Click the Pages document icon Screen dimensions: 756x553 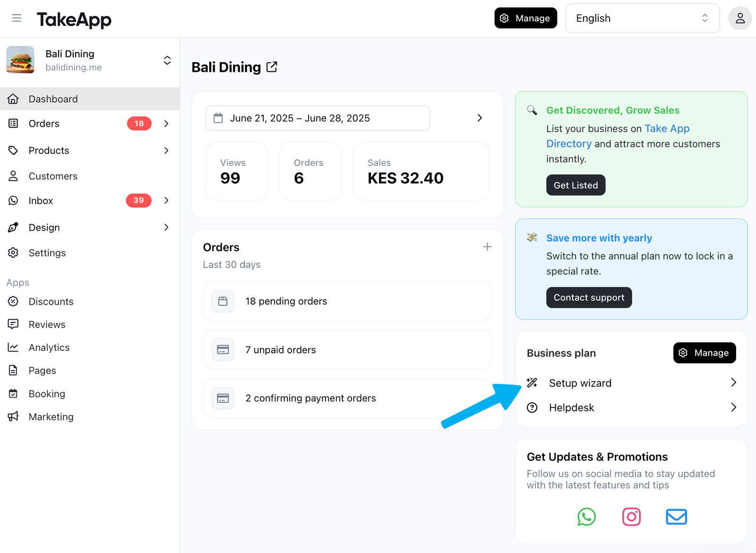(x=13, y=371)
